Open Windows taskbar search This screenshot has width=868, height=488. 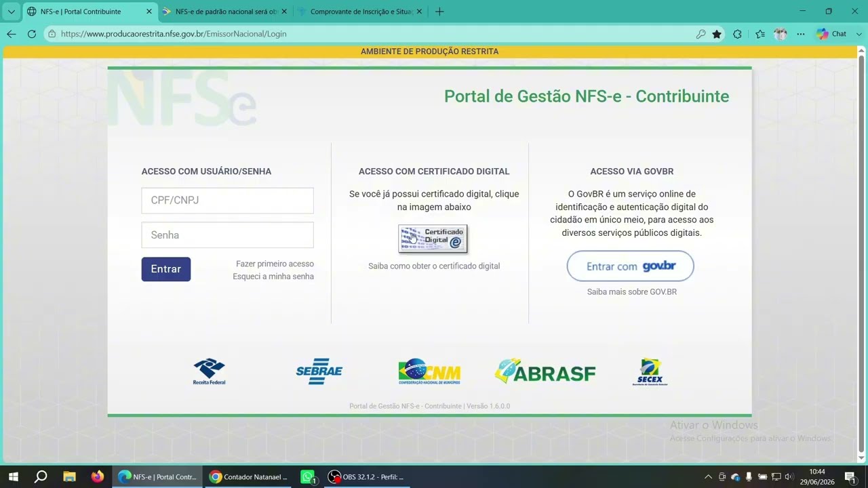click(x=41, y=476)
